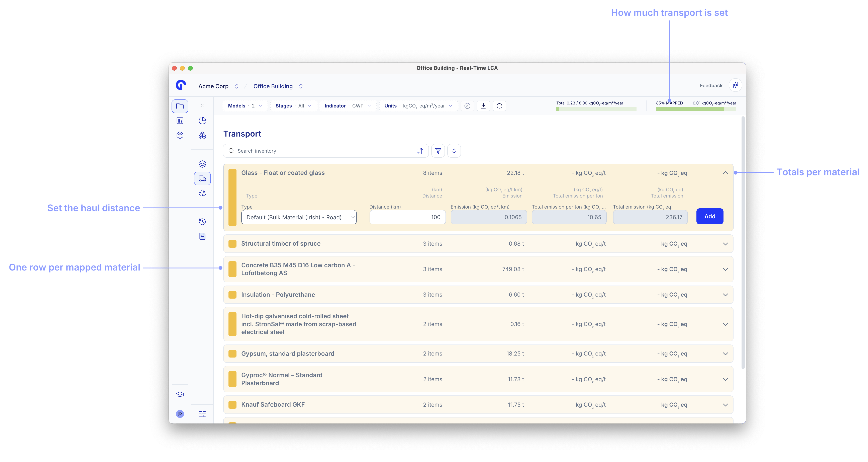Open the report document icon
The image size is (868, 462).
point(202,236)
